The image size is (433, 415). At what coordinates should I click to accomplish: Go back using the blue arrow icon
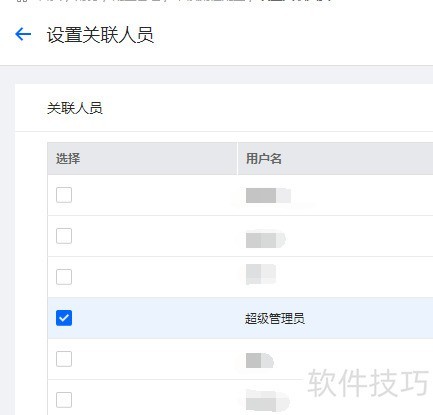pos(23,34)
